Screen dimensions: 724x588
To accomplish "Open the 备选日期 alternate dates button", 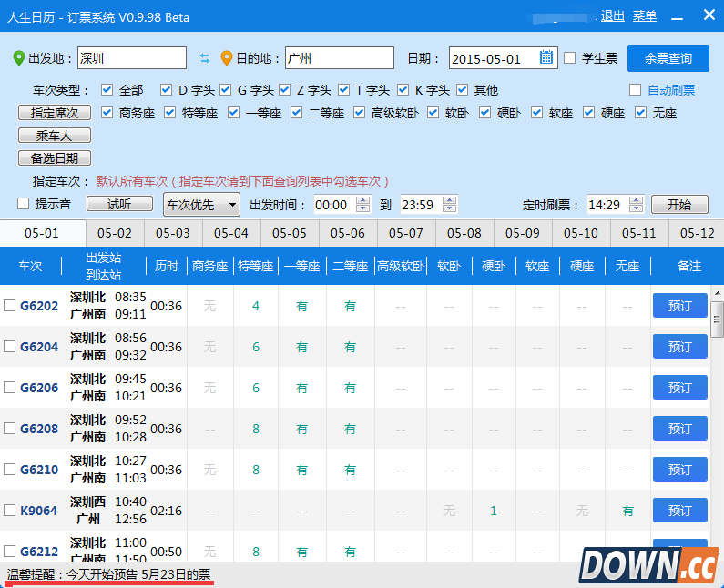I will (55, 157).
